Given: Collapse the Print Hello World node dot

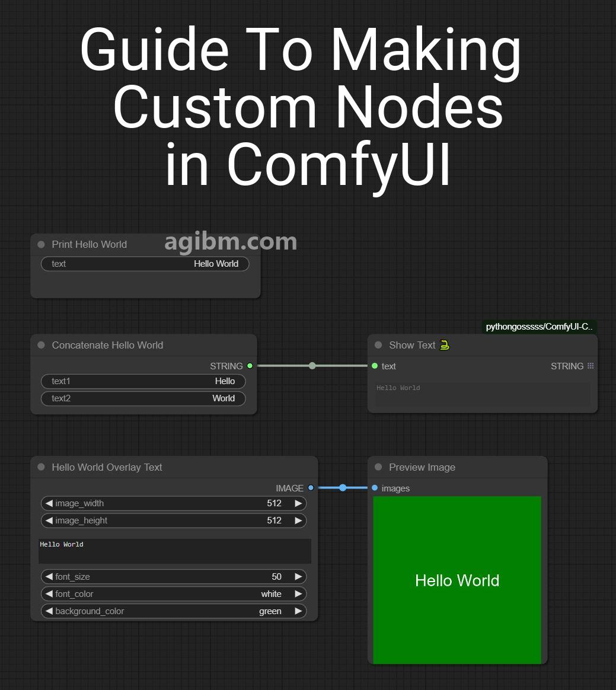Looking at the screenshot, I should pos(42,244).
